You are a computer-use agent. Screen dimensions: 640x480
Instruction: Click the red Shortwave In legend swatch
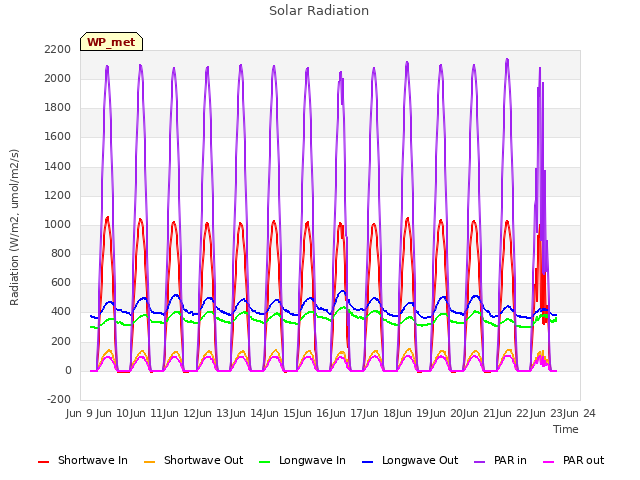click(x=44, y=462)
